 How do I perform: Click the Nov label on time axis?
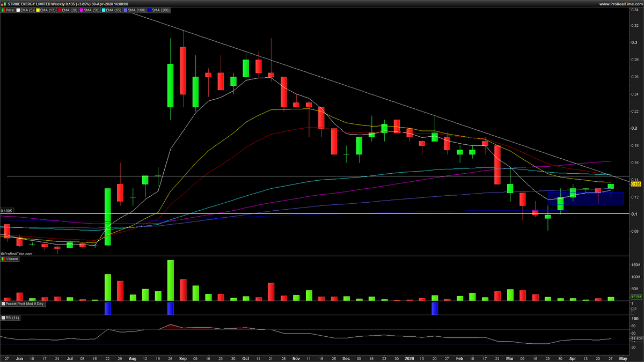297,357
